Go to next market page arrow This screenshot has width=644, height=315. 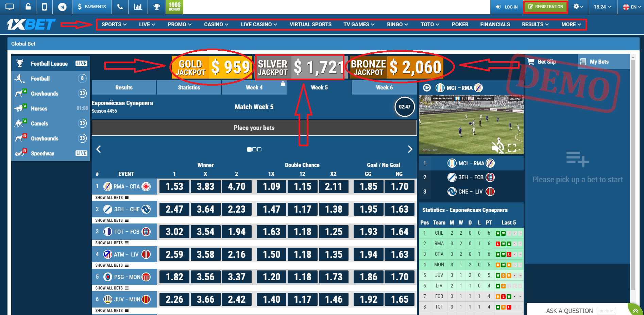point(410,149)
